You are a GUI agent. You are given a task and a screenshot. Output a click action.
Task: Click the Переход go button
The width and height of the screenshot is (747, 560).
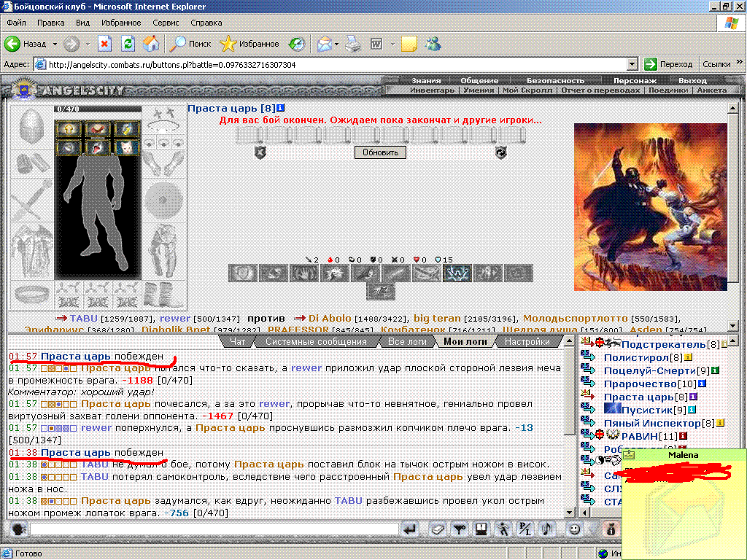[x=669, y=64]
